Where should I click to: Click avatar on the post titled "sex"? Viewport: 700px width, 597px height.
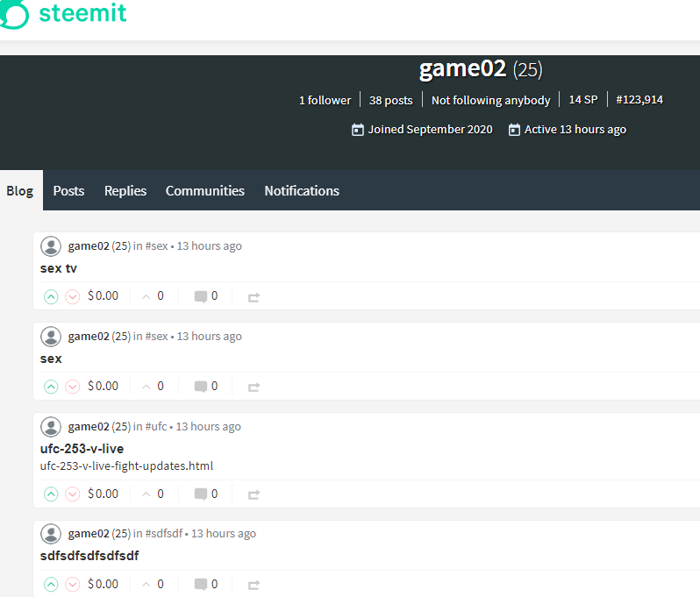51,337
